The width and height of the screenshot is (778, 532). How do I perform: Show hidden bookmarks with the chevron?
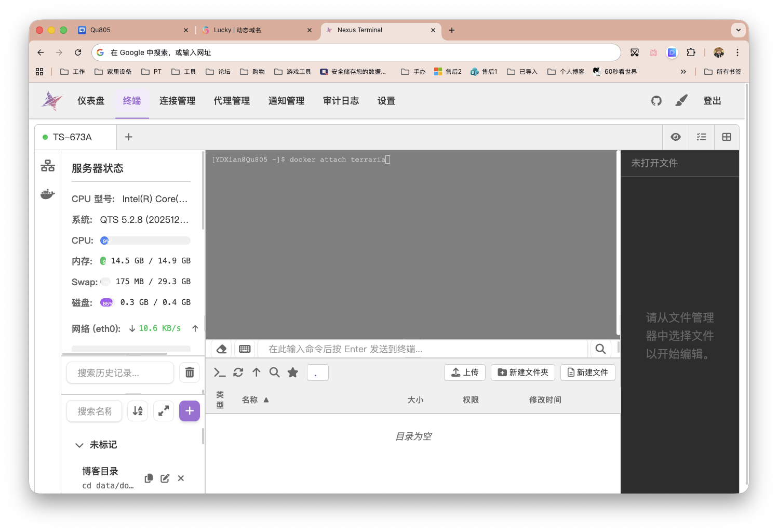click(x=683, y=71)
